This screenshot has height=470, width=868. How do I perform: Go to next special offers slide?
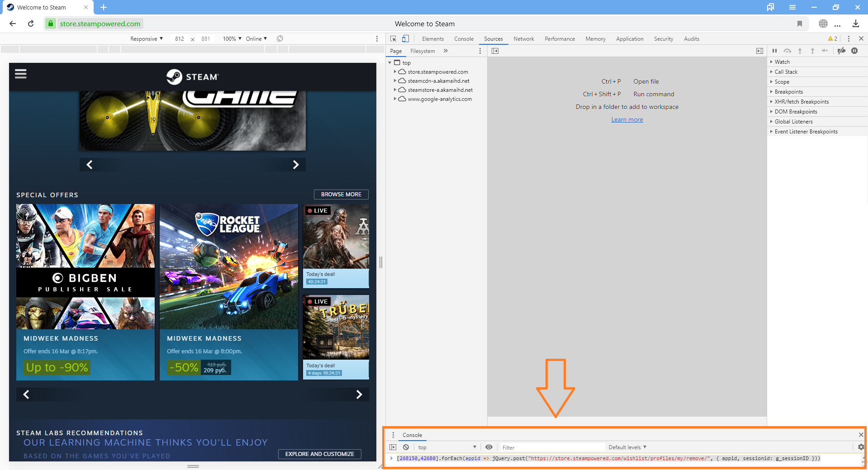359,394
